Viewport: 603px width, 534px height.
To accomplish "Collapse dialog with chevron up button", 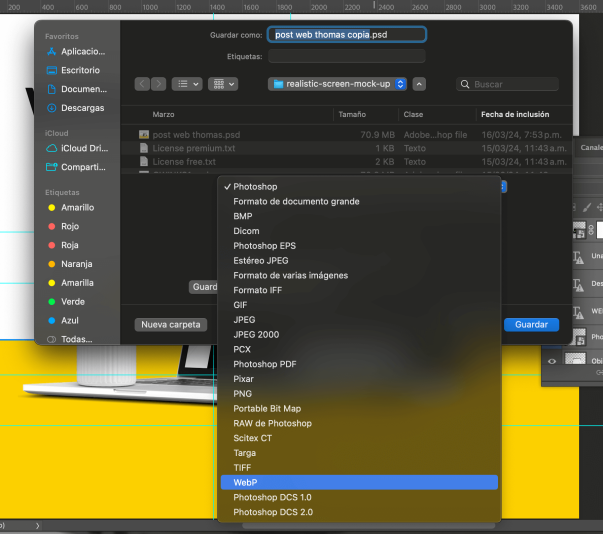I will coord(419,84).
